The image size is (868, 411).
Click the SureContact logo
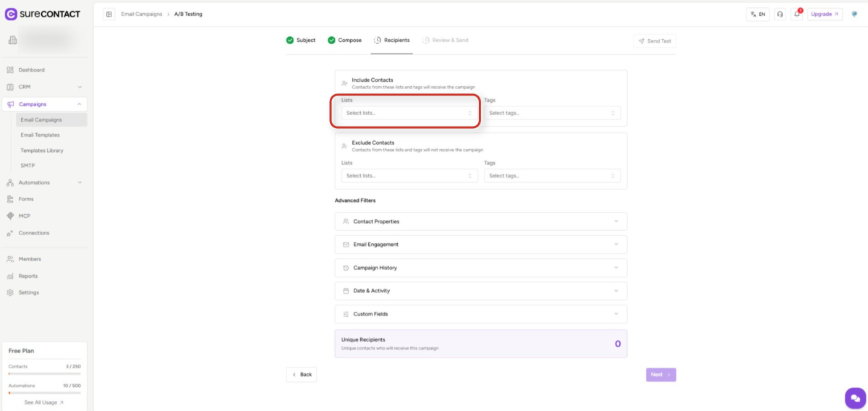point(43,14)
